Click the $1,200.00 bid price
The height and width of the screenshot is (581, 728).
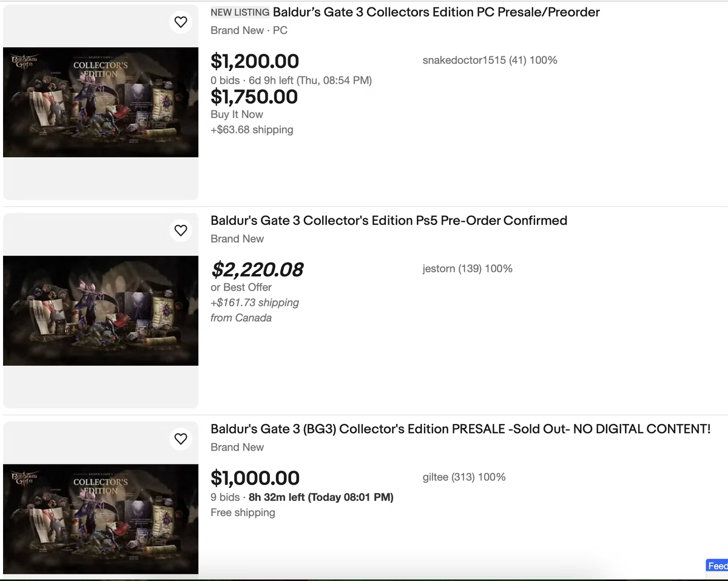[x=255, y=61]
